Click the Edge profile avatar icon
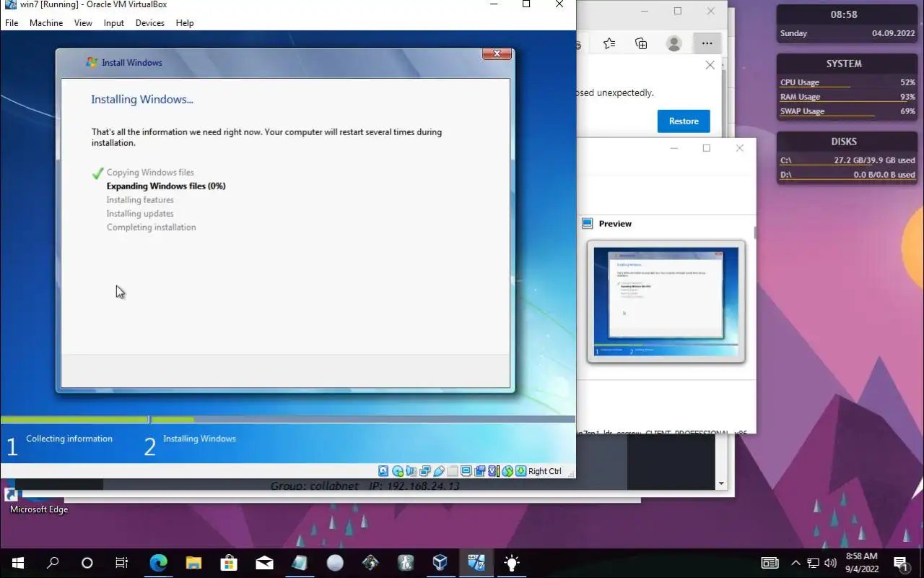The width and height of the screenshot is (924, 578). tap(674, 43)
